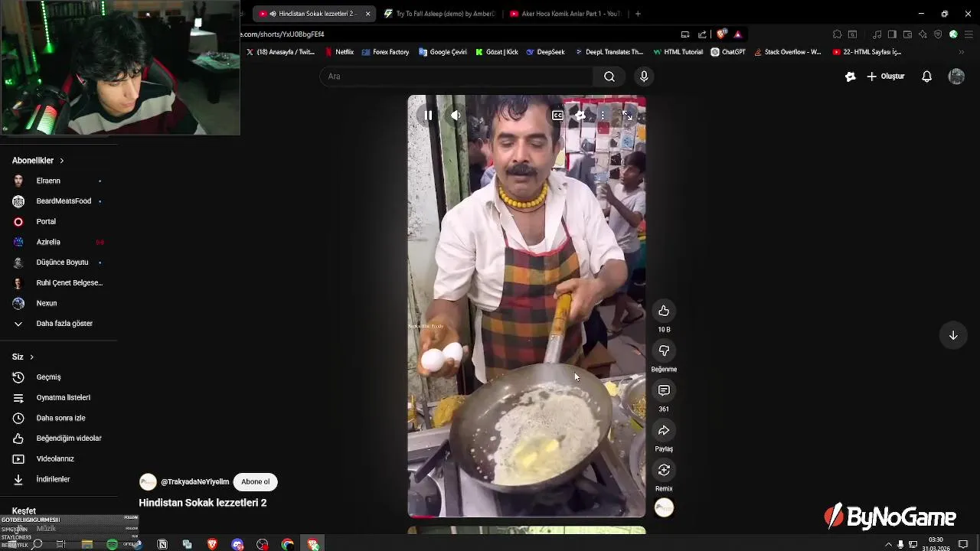
Task: Expand the 'Siz' section chevron
Action: (31, 357)
